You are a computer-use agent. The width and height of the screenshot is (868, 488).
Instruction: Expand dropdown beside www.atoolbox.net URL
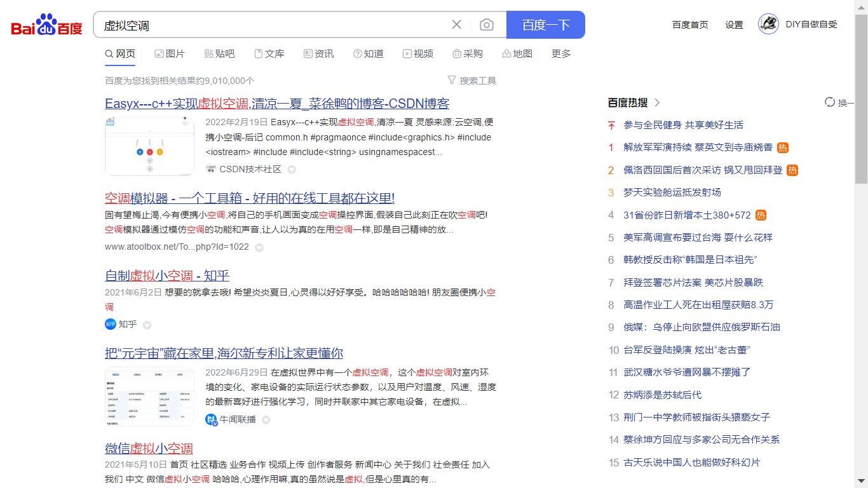[259, 247]
